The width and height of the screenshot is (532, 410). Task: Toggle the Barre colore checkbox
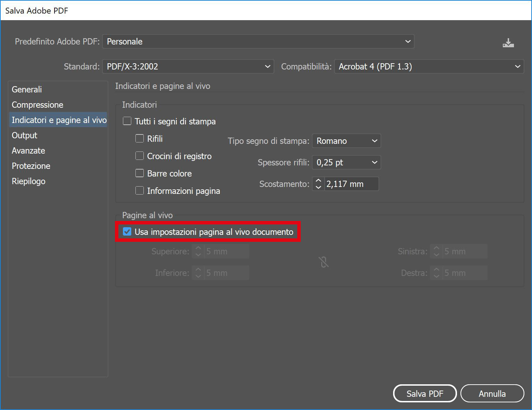tap(140, 173)
